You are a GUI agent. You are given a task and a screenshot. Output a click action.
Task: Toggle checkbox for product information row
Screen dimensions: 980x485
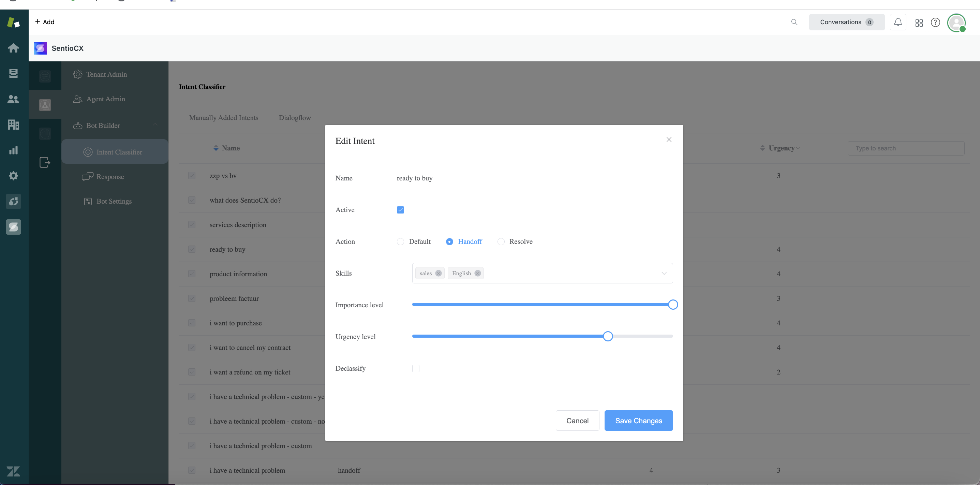point(192,274)
